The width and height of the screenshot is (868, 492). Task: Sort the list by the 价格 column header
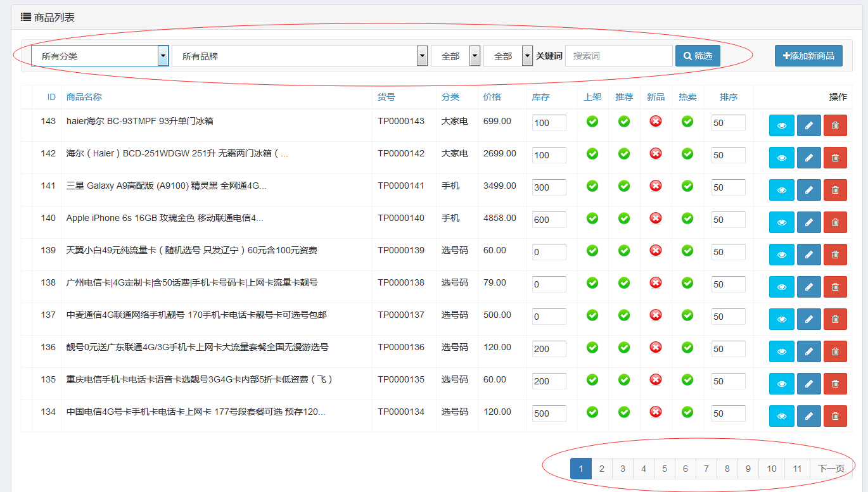[x=492, y=97]
